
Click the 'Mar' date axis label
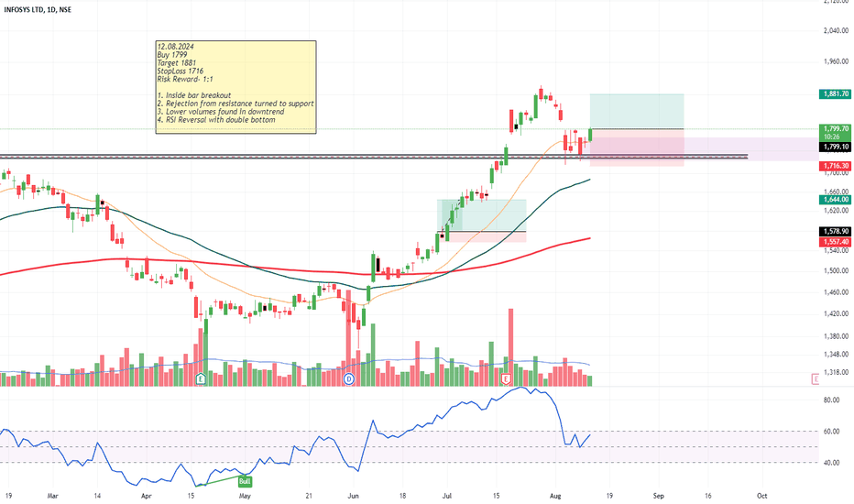point(53,496)
